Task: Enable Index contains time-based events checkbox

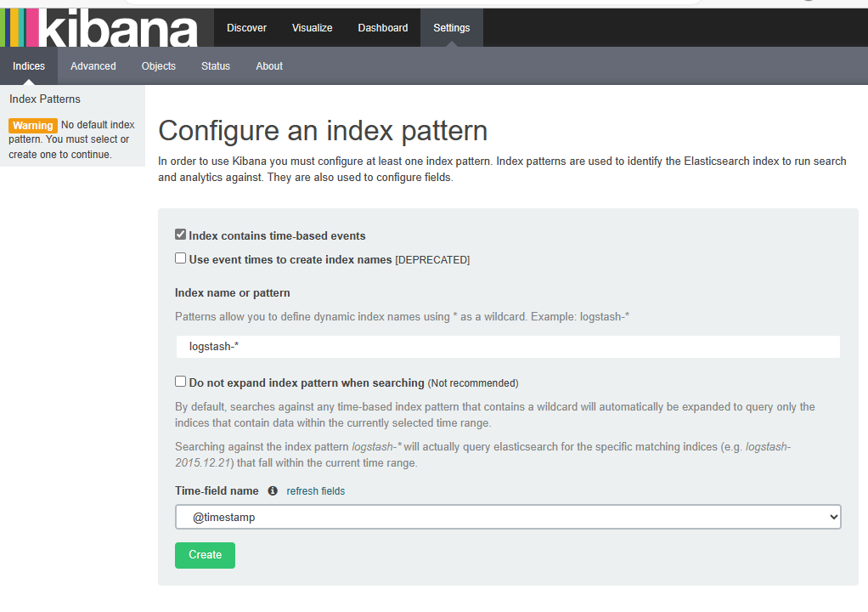Action: (180, 235)
